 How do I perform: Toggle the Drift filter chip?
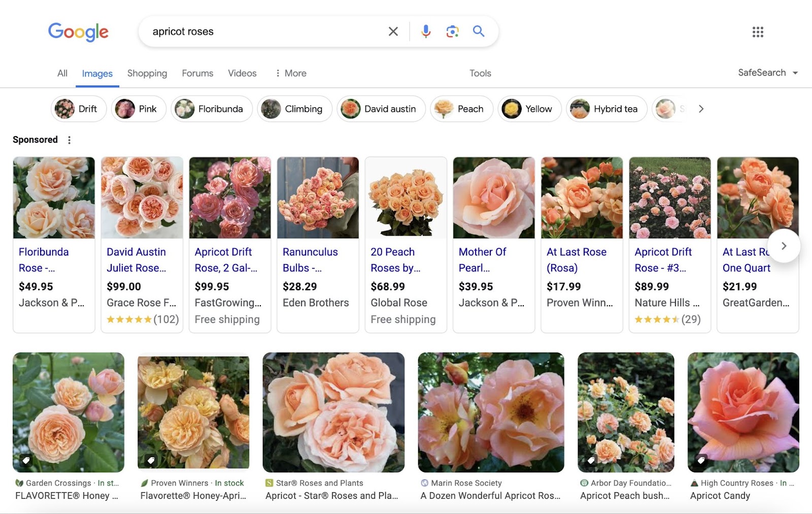pos(79,109)
